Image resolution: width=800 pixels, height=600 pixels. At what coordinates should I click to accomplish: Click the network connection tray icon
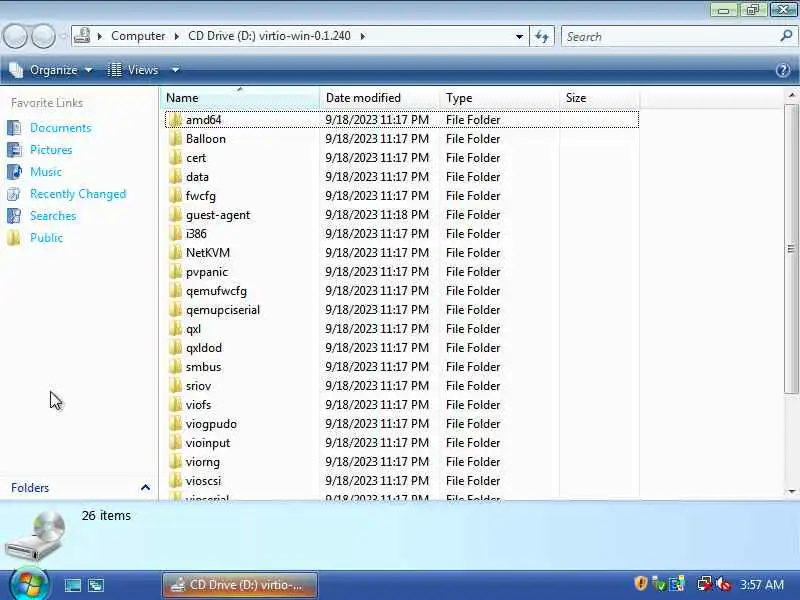pos(705,583)
